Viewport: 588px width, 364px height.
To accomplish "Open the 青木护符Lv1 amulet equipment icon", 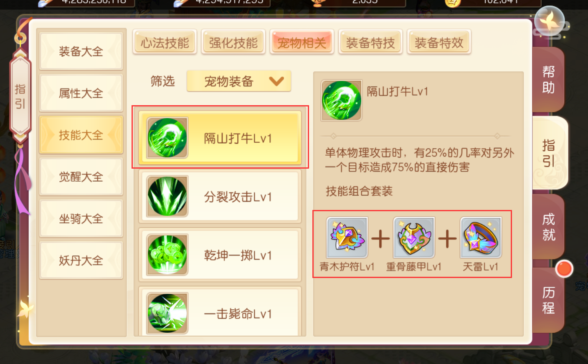I will [x=347, y=238].
